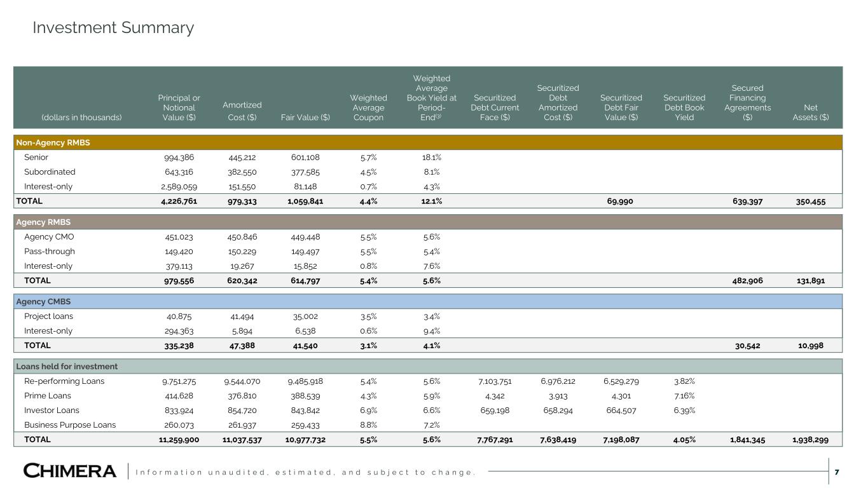Viewport: 868px width, 488px height.
Task: Click the Chimera logo in the footer
Action: [x=70, y=471]
